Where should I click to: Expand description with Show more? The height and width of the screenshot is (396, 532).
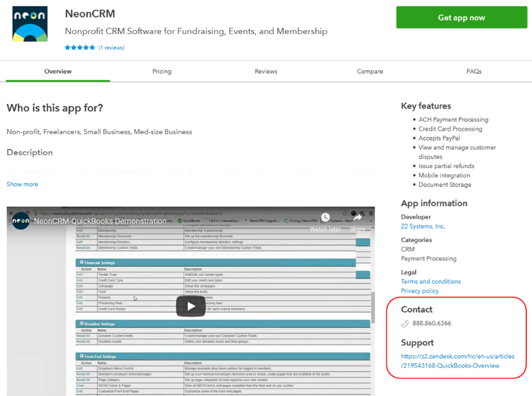pos(22,184)
